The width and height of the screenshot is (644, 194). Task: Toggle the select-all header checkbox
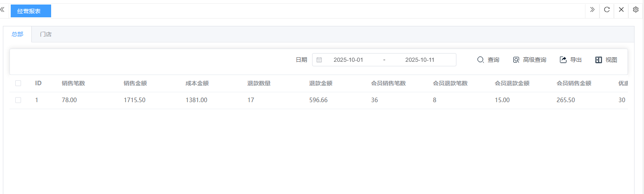[x=18, y=83]
